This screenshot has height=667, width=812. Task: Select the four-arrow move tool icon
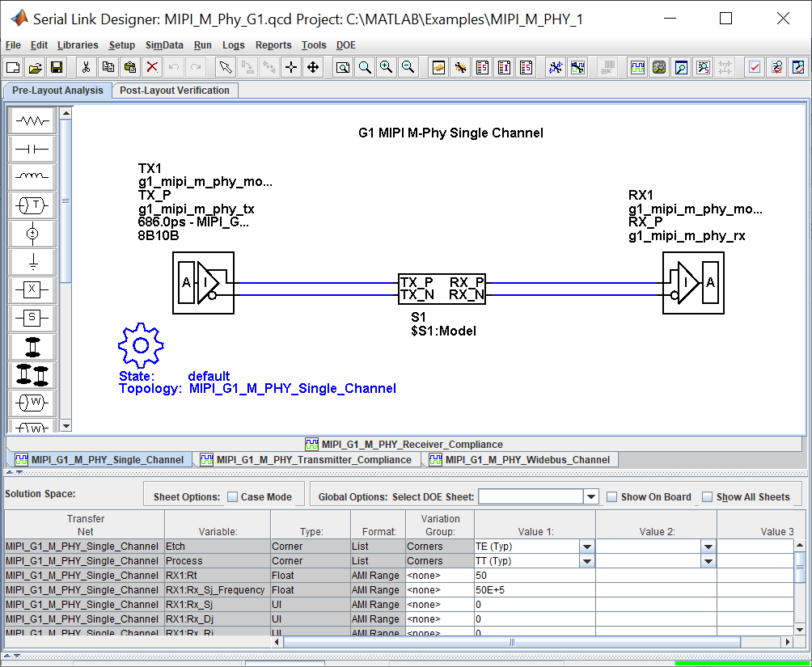313,67
